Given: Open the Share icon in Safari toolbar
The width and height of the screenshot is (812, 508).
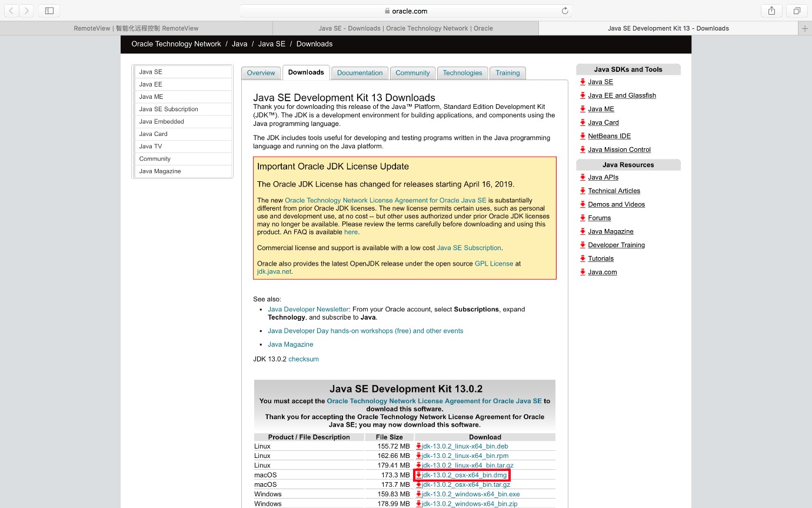Looking at the screenshot, I should coord(771,11).
